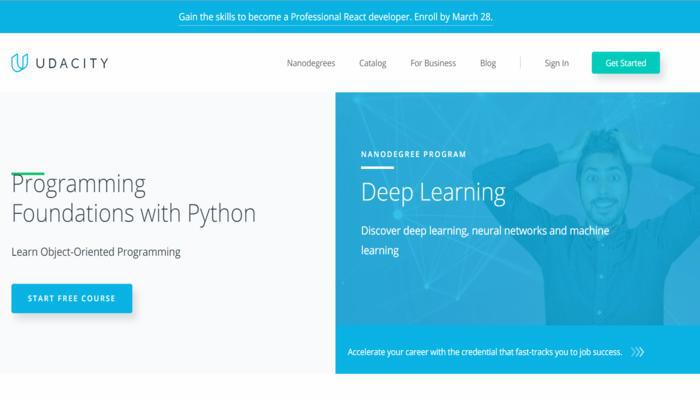Screen dimensions: 700x400
Task: Open the For Business section
Action: click(x=433, y=63)
